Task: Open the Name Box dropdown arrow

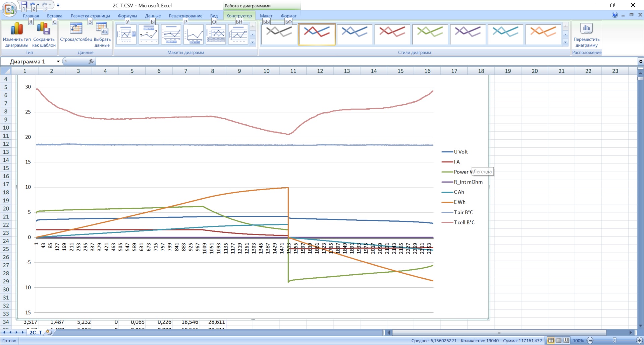Action: tap(58, 62)
